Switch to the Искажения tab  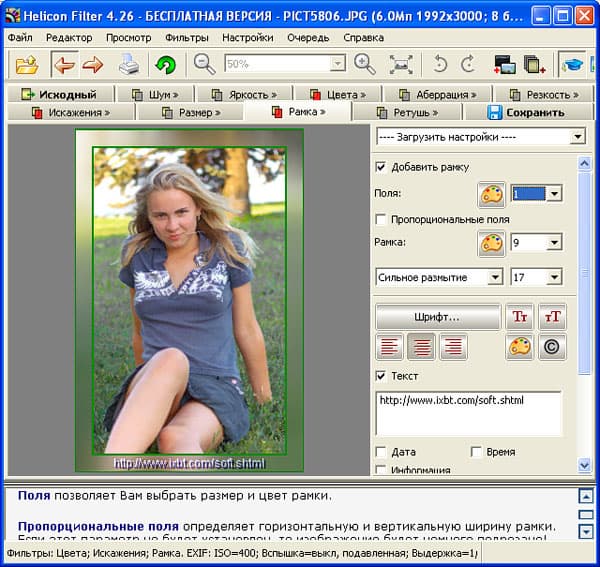point(71,112)
